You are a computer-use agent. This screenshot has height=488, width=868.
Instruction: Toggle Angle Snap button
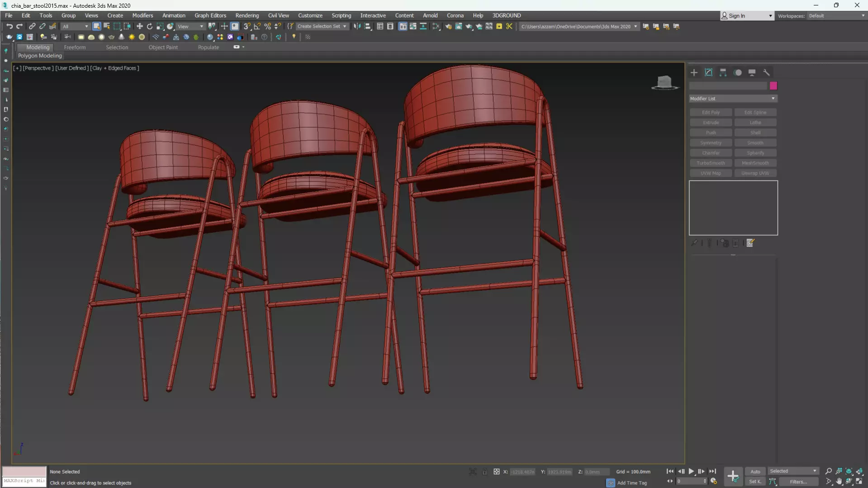(x=257, y=26)
